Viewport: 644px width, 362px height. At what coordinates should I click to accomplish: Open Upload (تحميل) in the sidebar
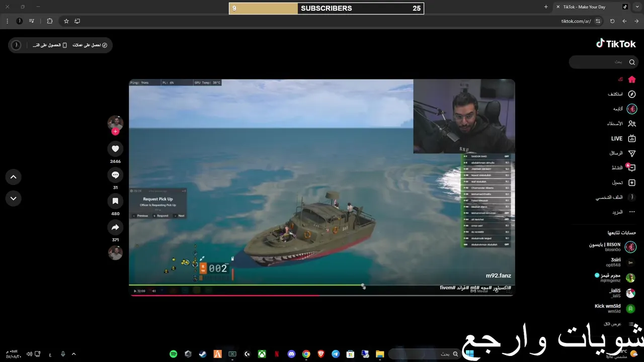tap(624, 183)
